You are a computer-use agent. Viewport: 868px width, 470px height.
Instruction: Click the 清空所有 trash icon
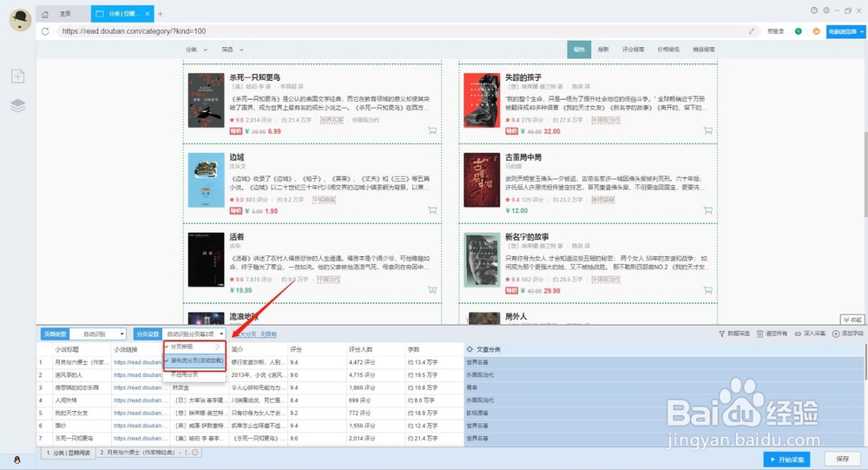(759, 334)
